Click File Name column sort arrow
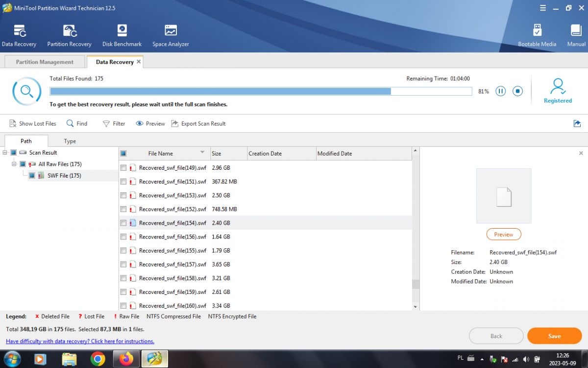This screenshot has width=588, height=368. [202, 152]
